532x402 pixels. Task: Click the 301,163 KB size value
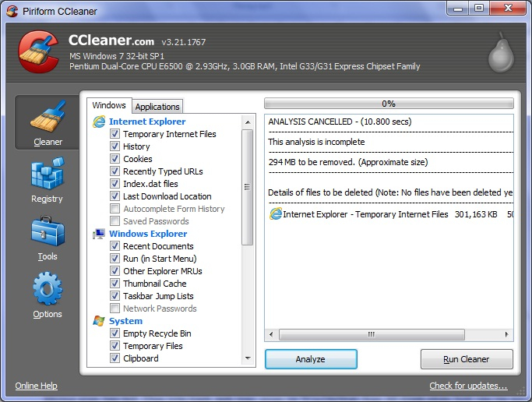[476, 214]
